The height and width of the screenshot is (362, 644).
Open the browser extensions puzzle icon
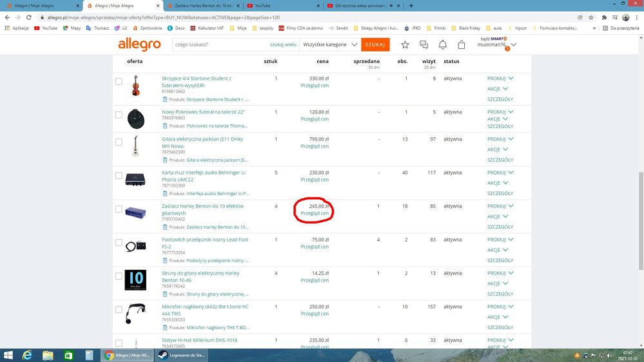(604, 17)
